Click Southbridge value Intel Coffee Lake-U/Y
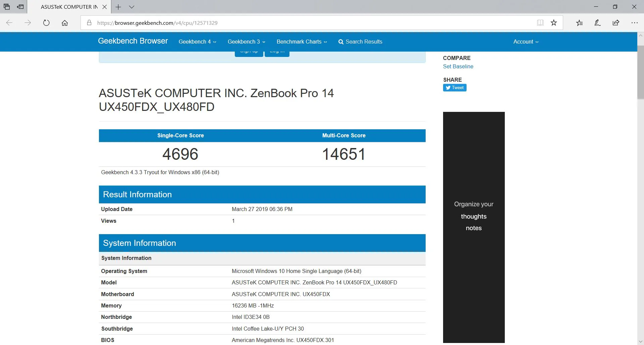This screenshot has height=345, width=644. 268,329
